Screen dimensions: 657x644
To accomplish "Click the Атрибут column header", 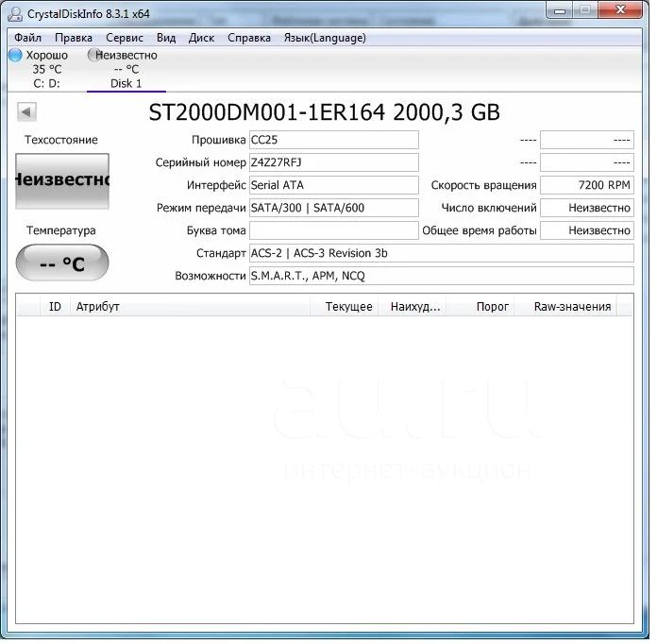I will pyautogui.click(x=190, y=307).
